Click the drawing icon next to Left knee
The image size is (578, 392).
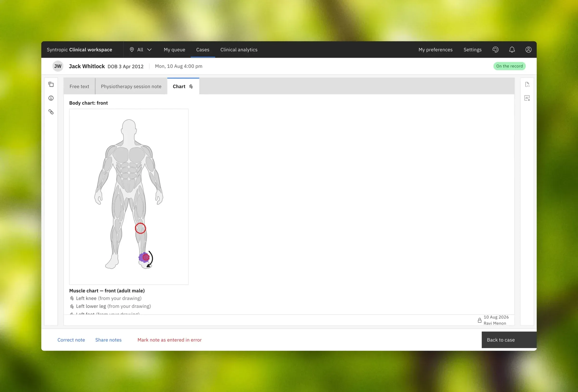coord(72,298)
